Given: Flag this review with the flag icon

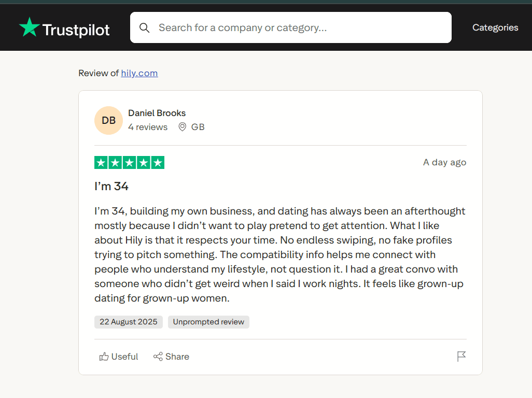Looking at the screenshot, I should point(461,357).
